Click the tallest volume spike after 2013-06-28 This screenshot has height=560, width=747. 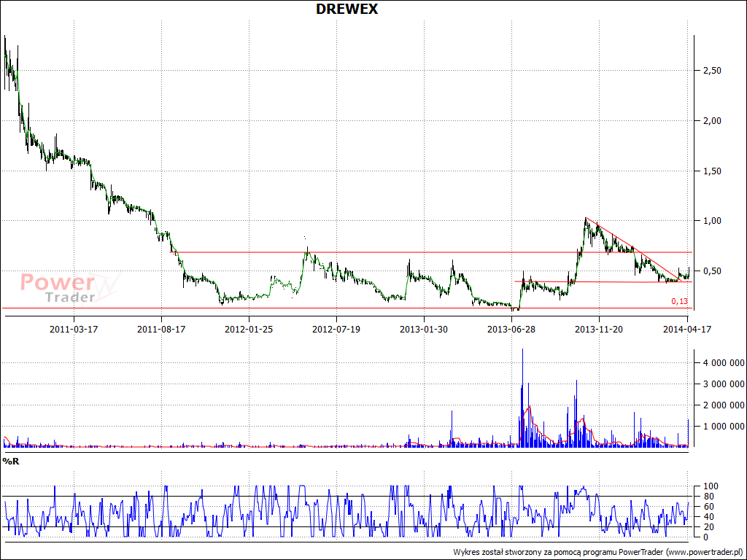click(x=522, y=397)
